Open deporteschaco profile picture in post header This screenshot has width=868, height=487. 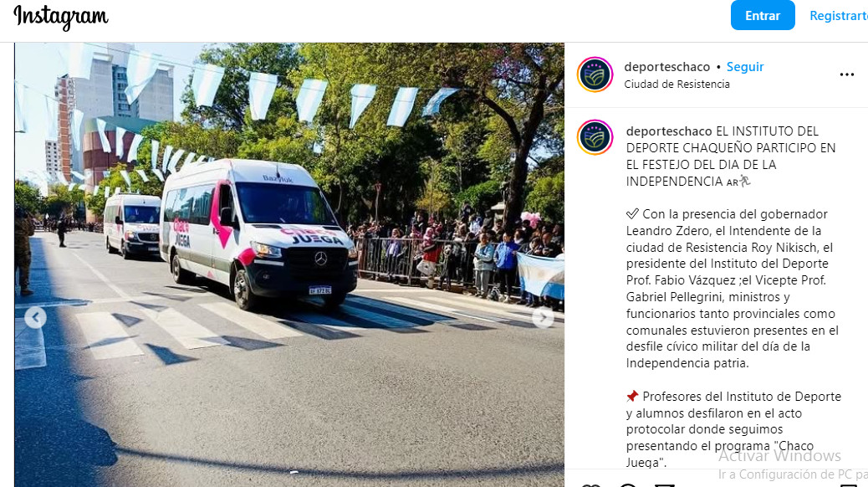(595, 74)
